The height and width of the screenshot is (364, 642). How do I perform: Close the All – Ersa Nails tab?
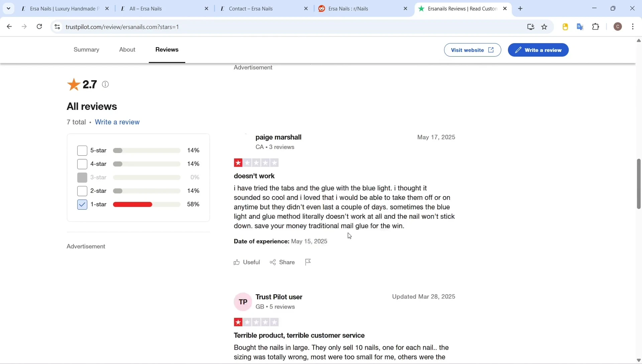pyautogui.click(x=207, y=9)
